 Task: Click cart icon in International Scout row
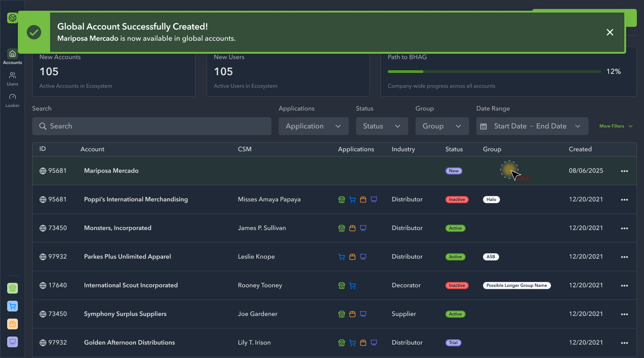352,286
